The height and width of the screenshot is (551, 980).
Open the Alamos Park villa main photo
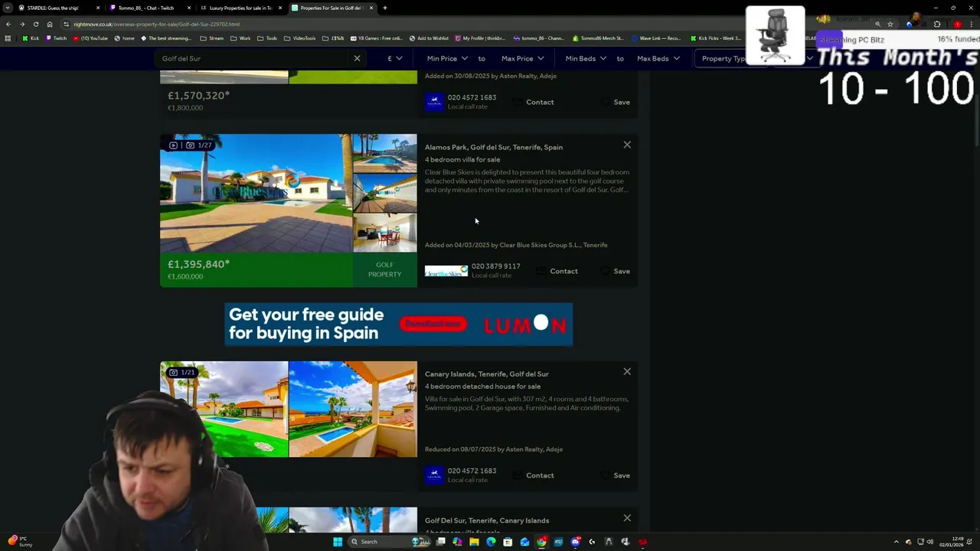pos(256,193)
